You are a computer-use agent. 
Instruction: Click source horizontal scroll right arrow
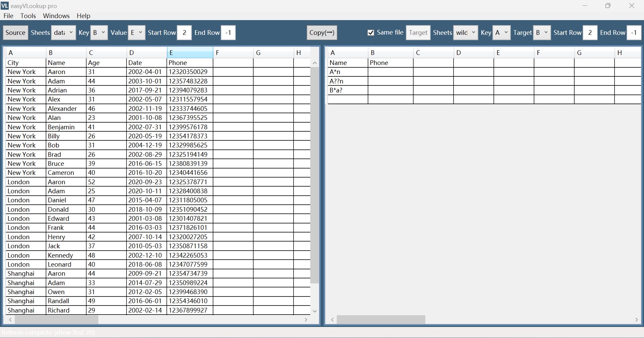(306, 320)
